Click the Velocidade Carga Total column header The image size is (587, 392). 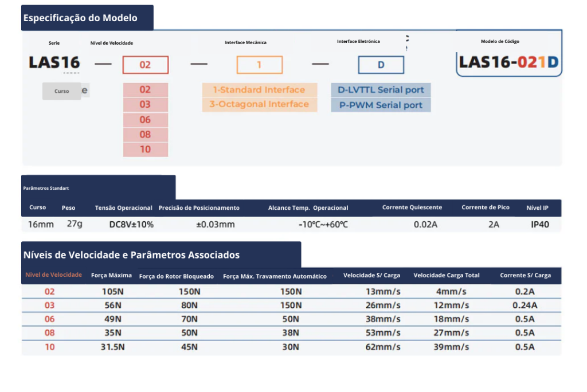click(447, 276)
